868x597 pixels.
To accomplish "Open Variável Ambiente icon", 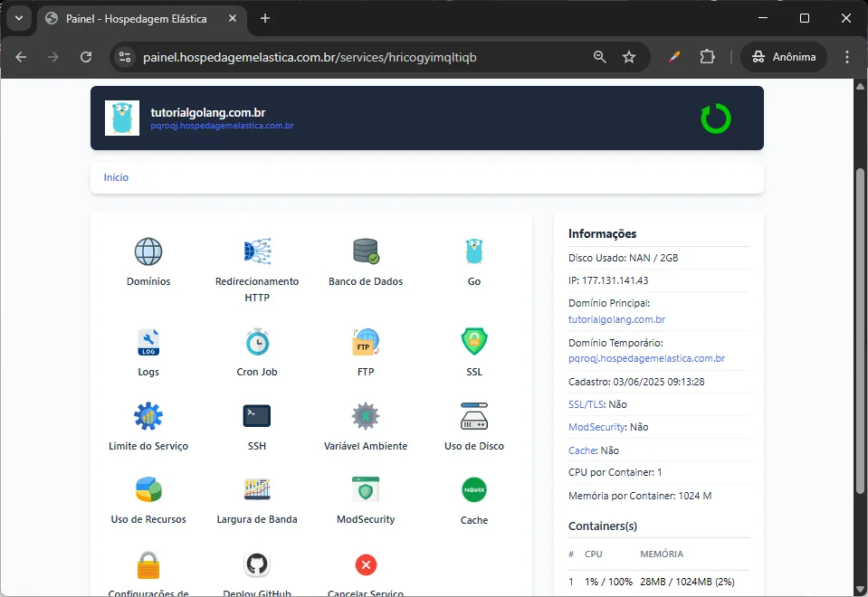I will (x=366, y=416).
